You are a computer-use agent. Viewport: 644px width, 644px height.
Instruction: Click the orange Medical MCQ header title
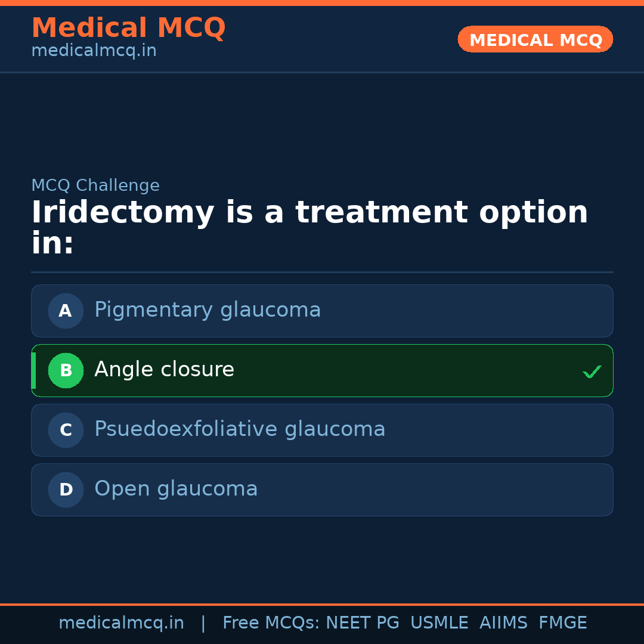pos(128,28)
